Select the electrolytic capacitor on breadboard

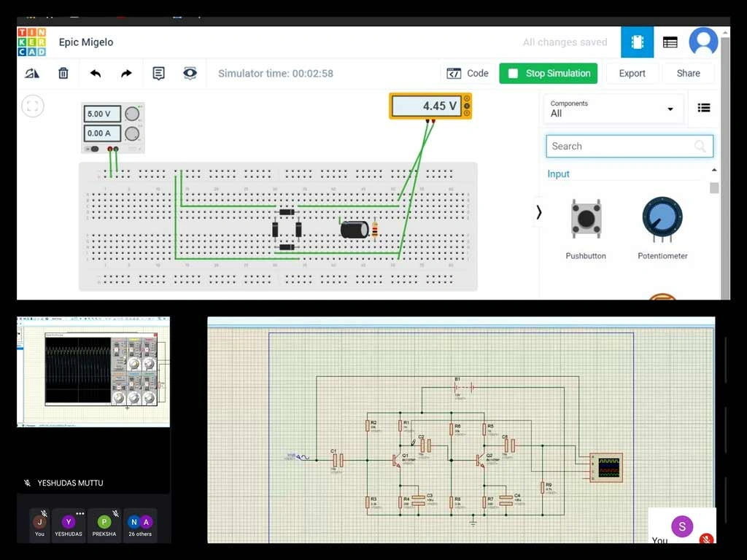[x=355, y=230]
